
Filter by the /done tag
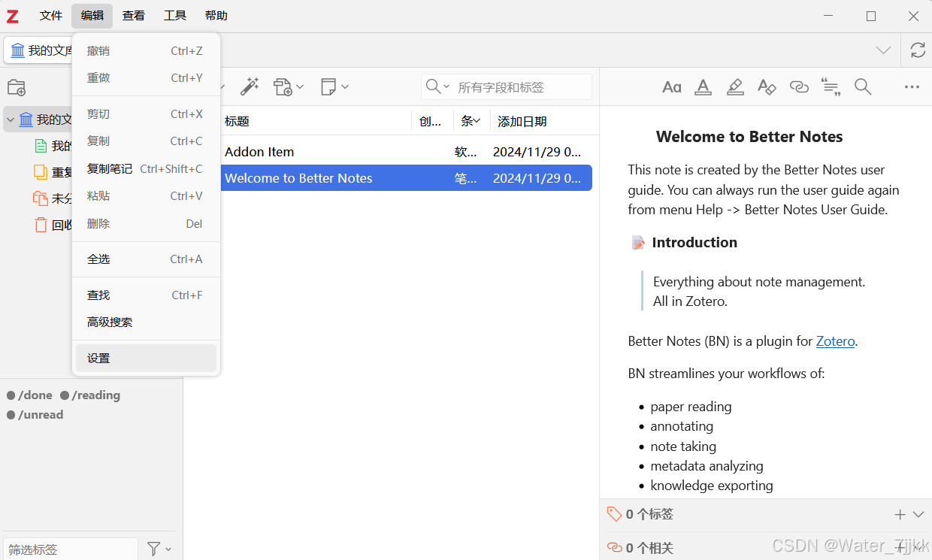point(30,395)
